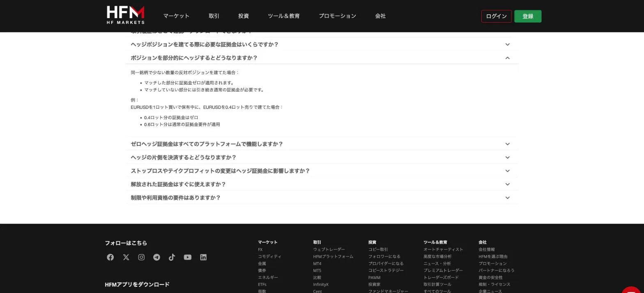Open パートナーになろう footer link
Image resolution: width=644 pixels, height=293 pixels.
point(497,270)
